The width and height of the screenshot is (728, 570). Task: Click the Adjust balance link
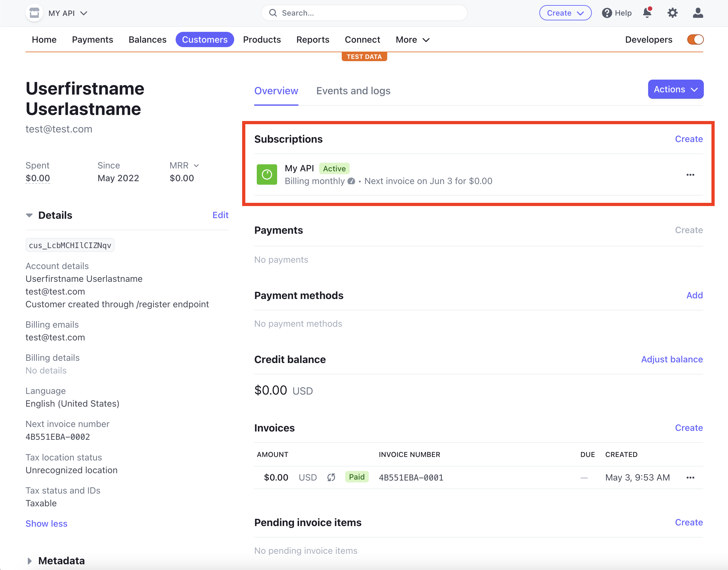(672, 359)
